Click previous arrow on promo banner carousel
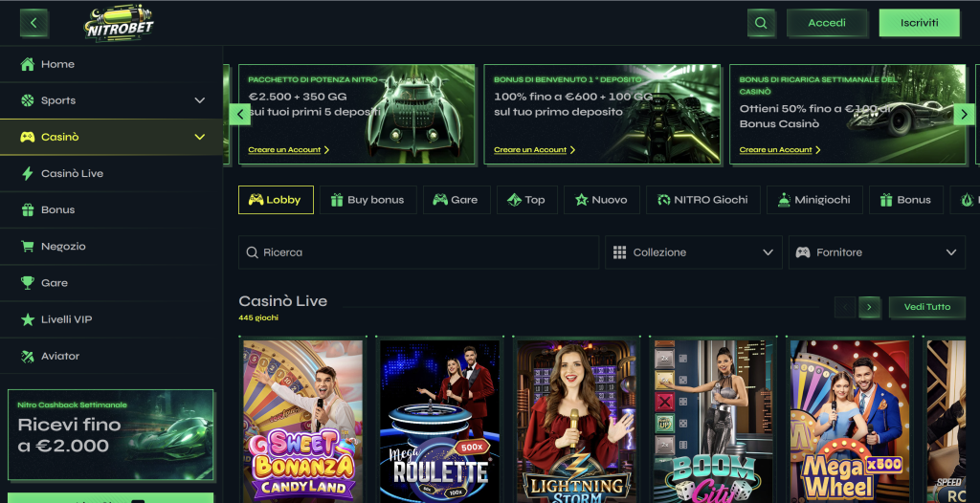980x503 pixels. click(240, 115)
